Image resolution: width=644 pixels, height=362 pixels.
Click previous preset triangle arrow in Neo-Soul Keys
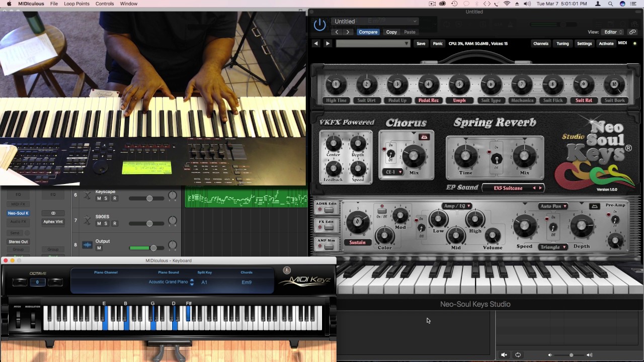[x=316, y=44]
